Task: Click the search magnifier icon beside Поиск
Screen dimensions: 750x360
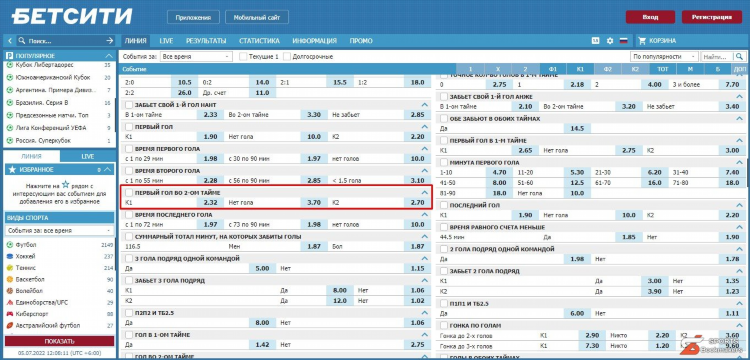Action: point(22,41)
